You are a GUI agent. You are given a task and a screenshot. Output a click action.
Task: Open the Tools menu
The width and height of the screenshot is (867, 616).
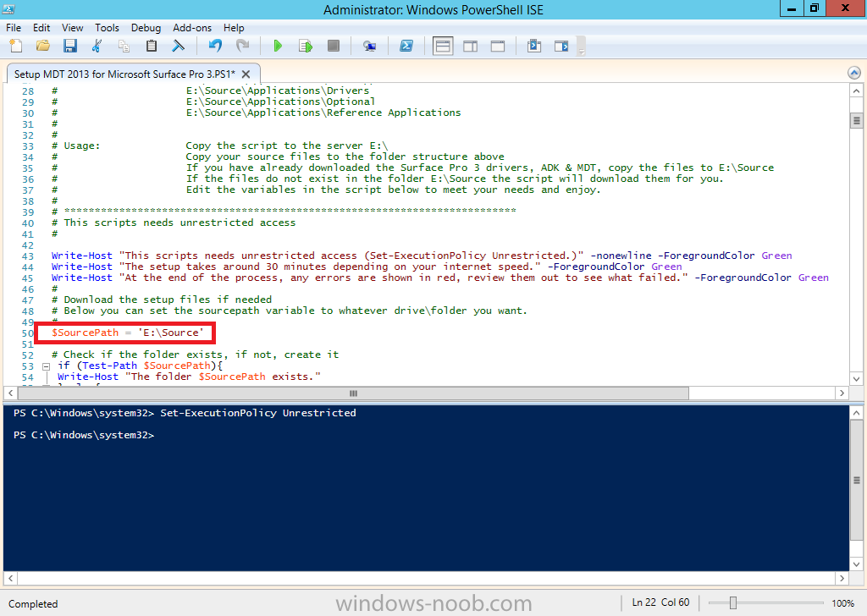(x=107, y=28)
